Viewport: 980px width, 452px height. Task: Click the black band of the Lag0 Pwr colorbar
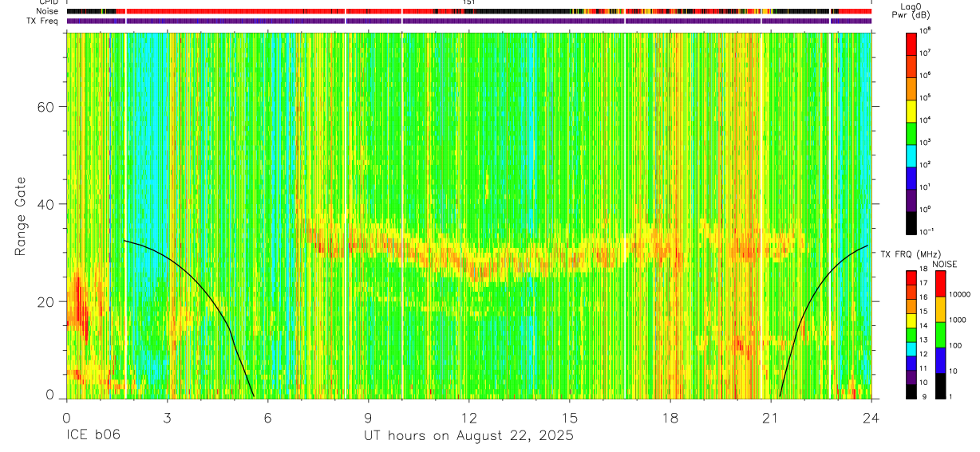pos(912,222)
